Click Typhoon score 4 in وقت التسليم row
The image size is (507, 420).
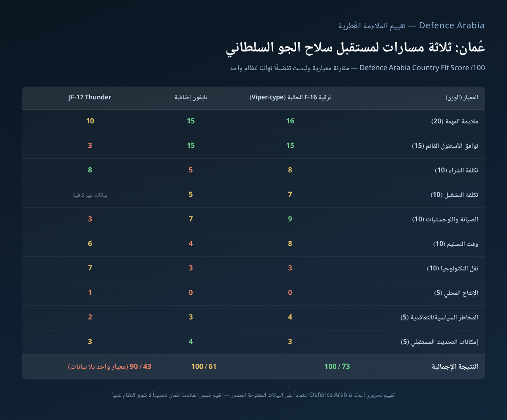click(x=191, y=244)
